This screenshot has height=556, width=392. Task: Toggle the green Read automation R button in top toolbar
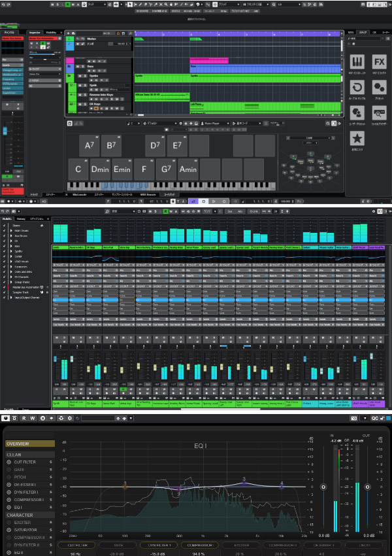point(68,5)
